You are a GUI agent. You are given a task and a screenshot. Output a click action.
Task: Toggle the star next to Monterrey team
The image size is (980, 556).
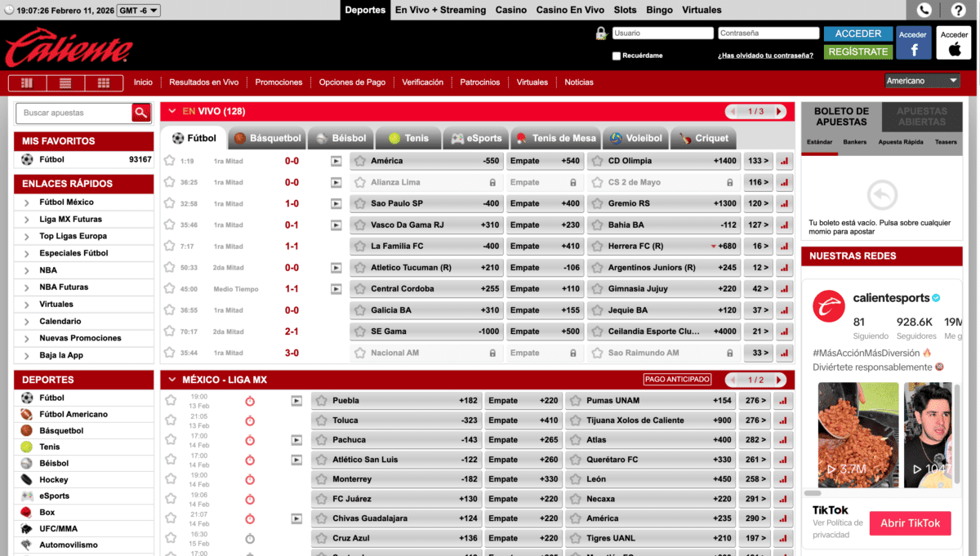(322, 479)
